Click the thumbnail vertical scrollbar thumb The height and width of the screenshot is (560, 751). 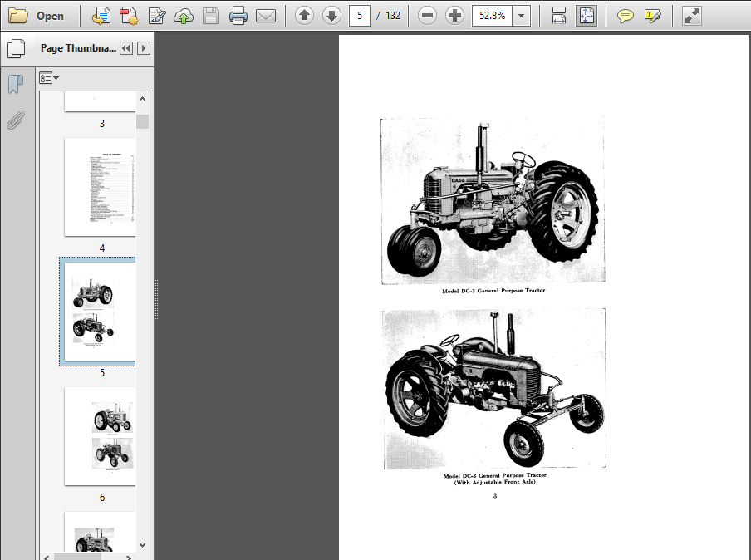pos(142,121)
